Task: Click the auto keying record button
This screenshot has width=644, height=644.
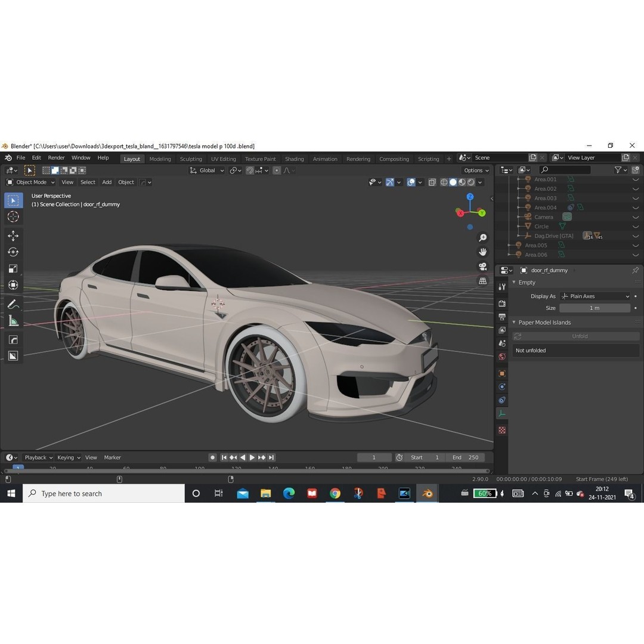Action: [x=212, y=457]
